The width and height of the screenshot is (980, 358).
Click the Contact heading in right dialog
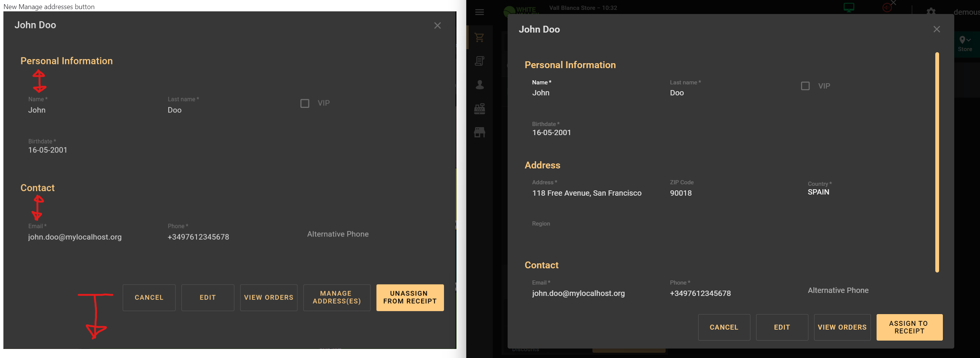(x=542, y=265)
